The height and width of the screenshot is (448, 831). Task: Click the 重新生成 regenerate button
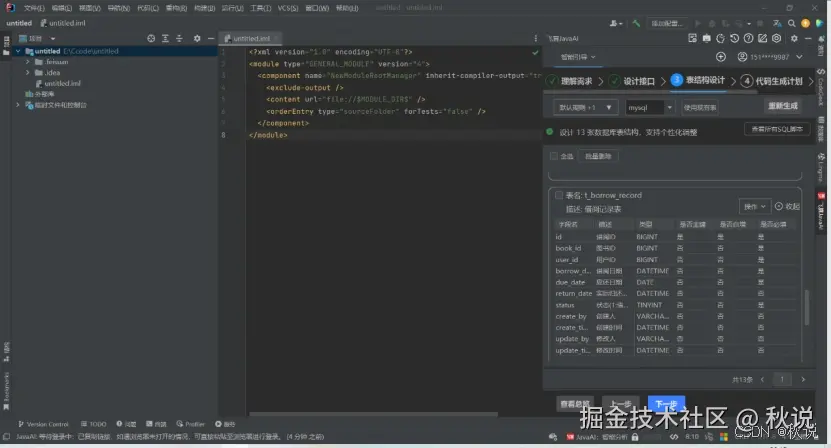pyautogui.click(x=783, y=106)
